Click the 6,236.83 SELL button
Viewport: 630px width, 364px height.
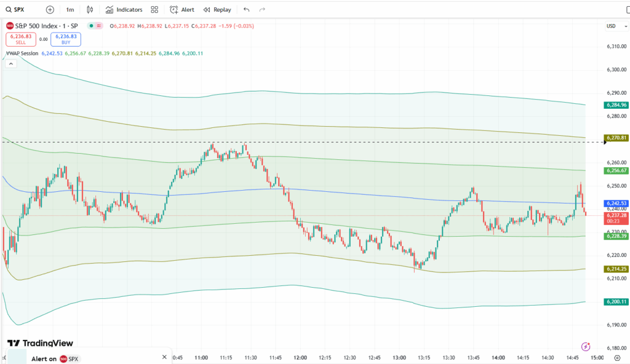[x=21, y=39]
